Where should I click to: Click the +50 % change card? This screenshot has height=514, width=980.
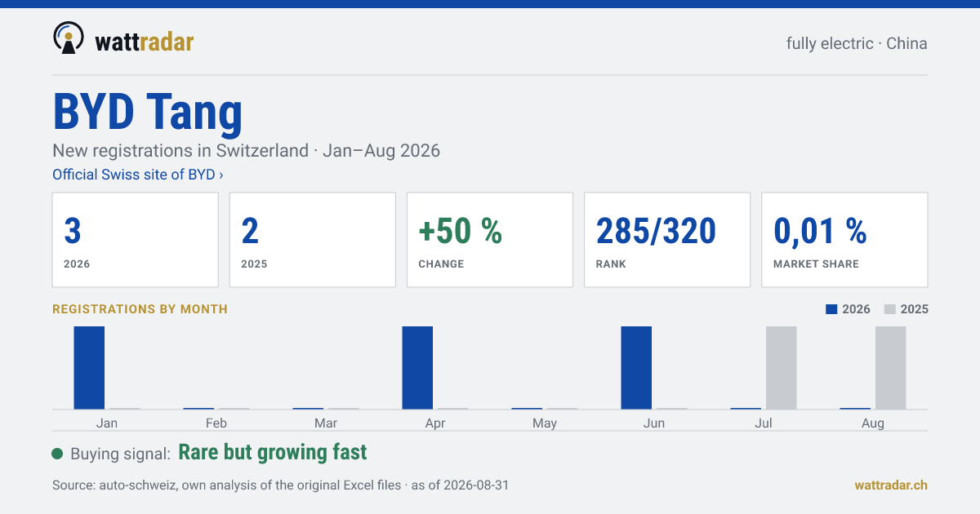[490, 240]
